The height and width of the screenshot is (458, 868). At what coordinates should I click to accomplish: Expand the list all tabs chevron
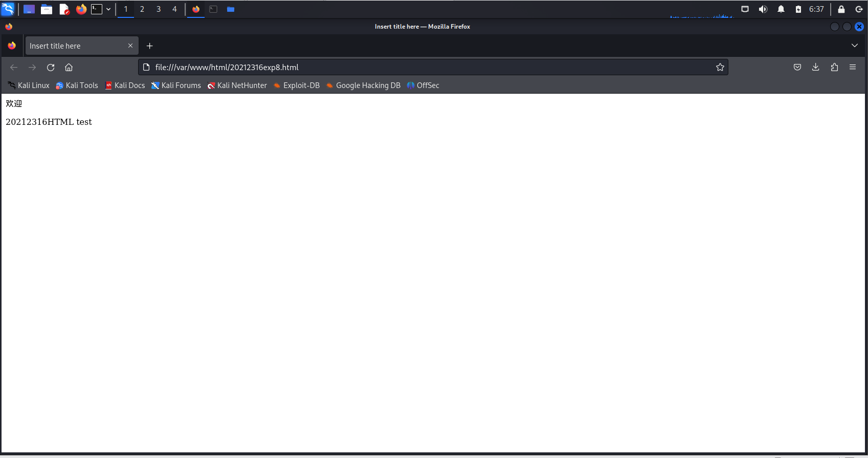pyautogui.click(x=854, y=46)
